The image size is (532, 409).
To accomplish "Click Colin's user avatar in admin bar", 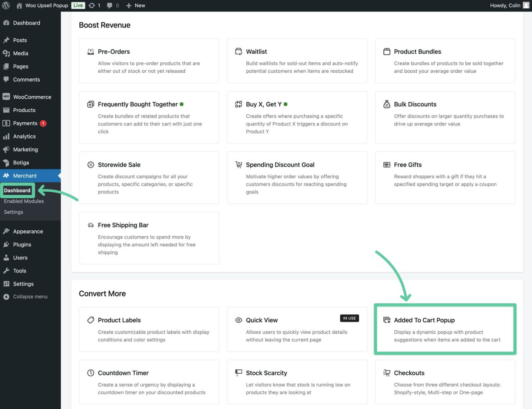I will (x=526, y=5).
